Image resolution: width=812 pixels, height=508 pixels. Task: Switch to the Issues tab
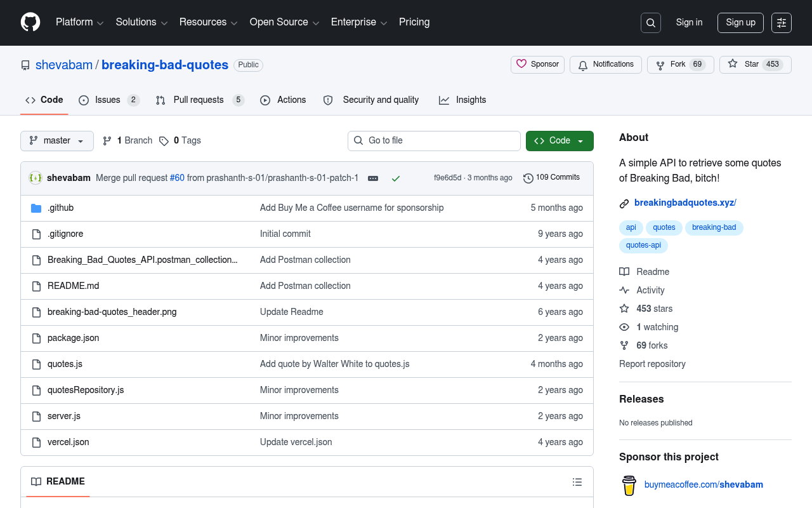pyautogui.click(x=108, y=100)
